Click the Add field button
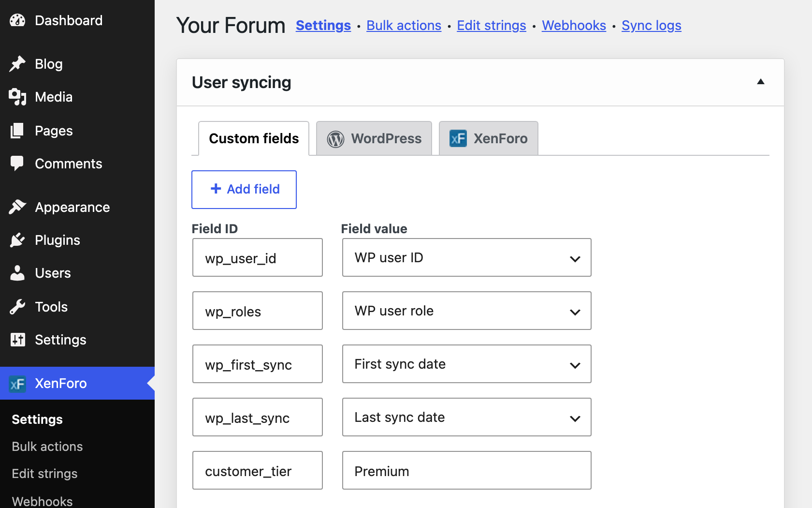 (244, 190)
